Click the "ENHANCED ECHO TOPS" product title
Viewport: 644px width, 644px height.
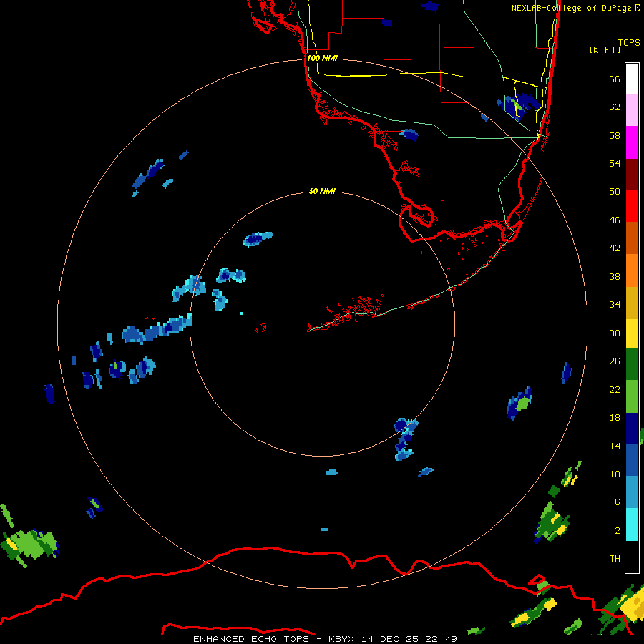pyautogui.click(x=251, y=639)
